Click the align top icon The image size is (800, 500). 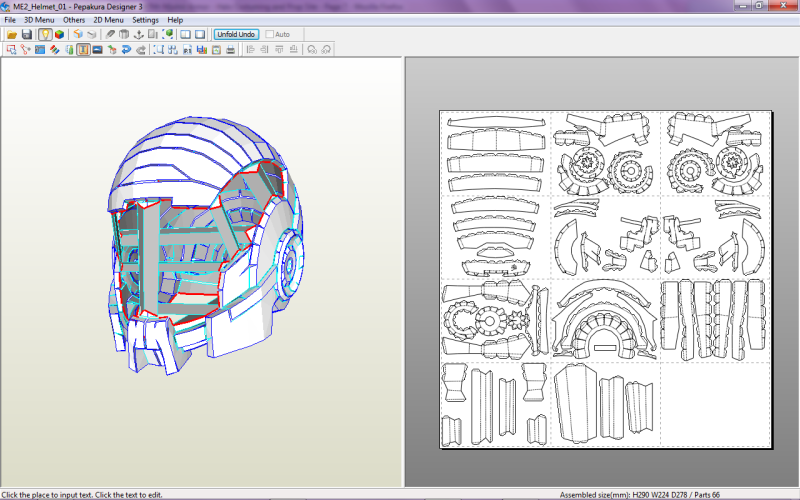[279, 49]
